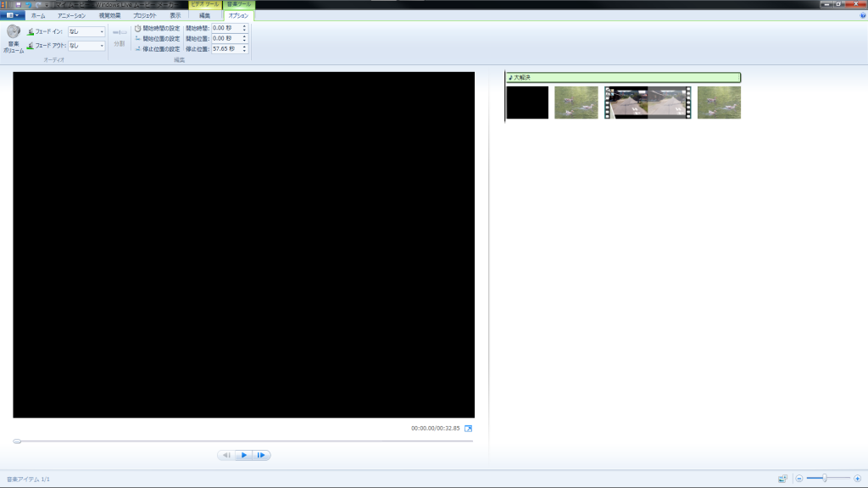Advance to the next frame
This screenshot has width=868, height=488.
(261, 455)
